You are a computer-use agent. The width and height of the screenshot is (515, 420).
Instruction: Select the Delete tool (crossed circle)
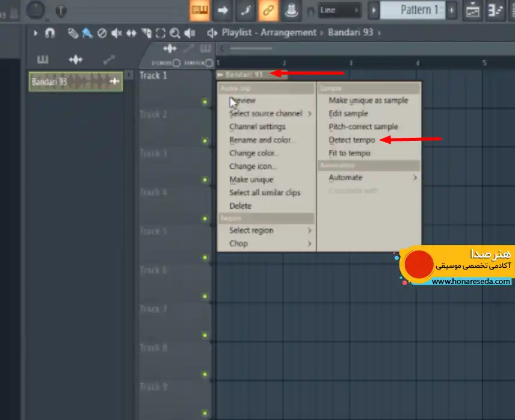(102, 33)
